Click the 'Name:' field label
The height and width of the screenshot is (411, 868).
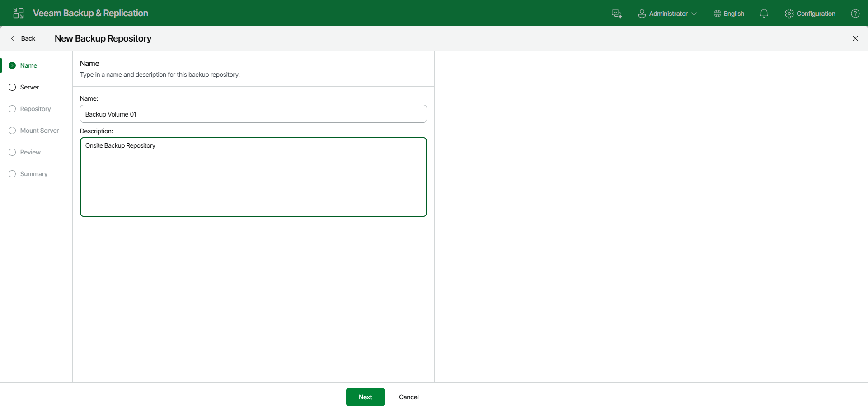(x=89, y=98)
